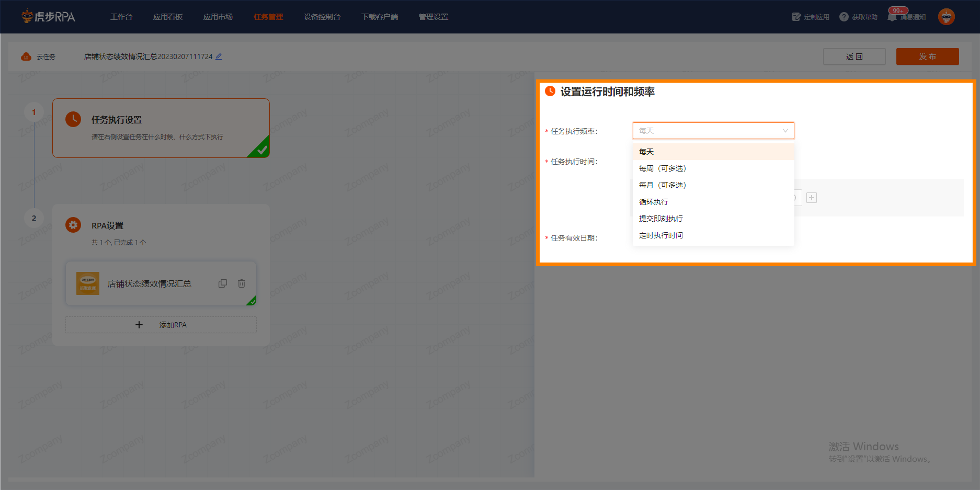Screen dimensions: 980x490
Task: Select the 任务管理 tab
Action: (x=268, y=17)
